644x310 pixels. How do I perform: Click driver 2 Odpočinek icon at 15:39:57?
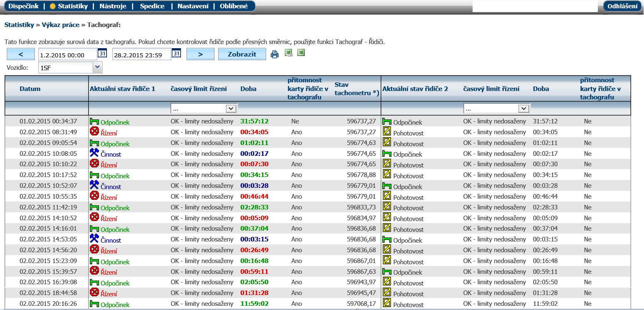click(387, 271)
